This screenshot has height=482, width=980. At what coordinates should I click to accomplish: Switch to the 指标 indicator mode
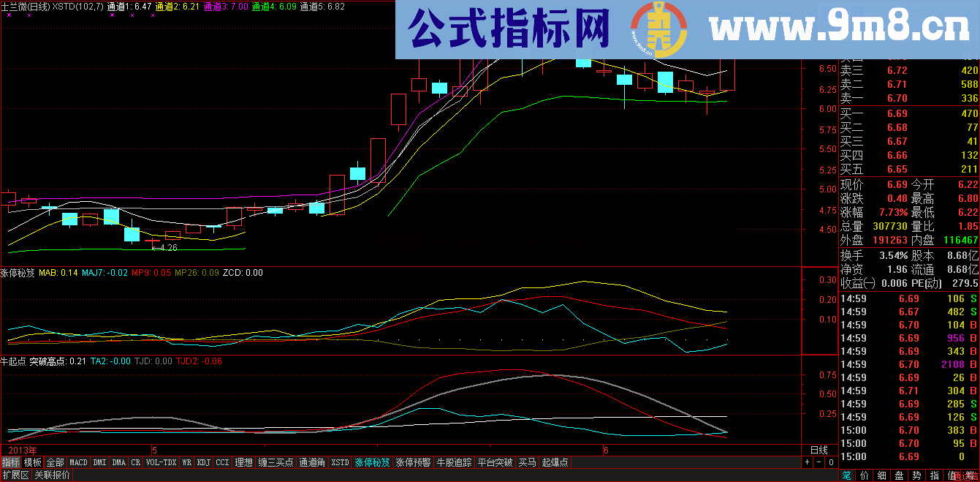[11, 462]
